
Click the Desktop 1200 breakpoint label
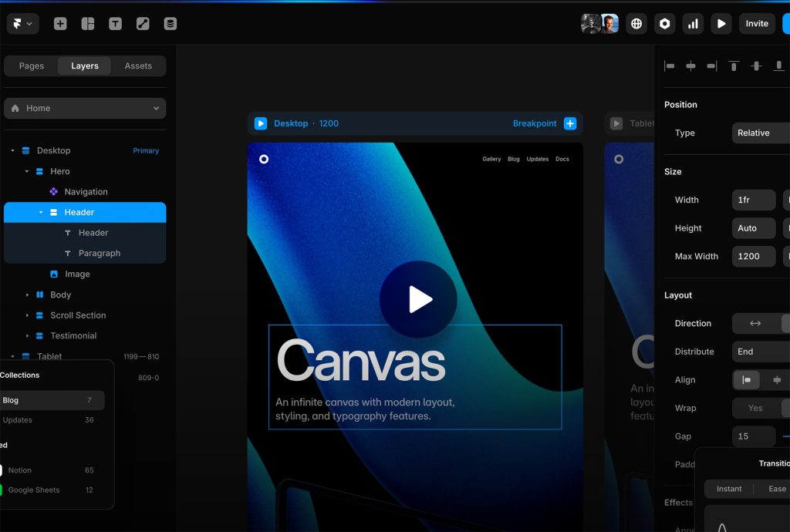[x=306, y=123]
